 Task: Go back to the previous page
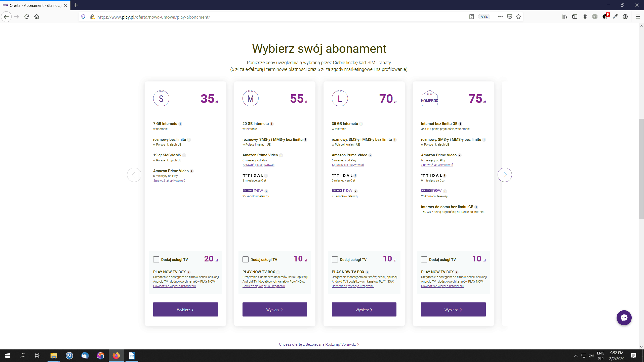coord(6,17)
